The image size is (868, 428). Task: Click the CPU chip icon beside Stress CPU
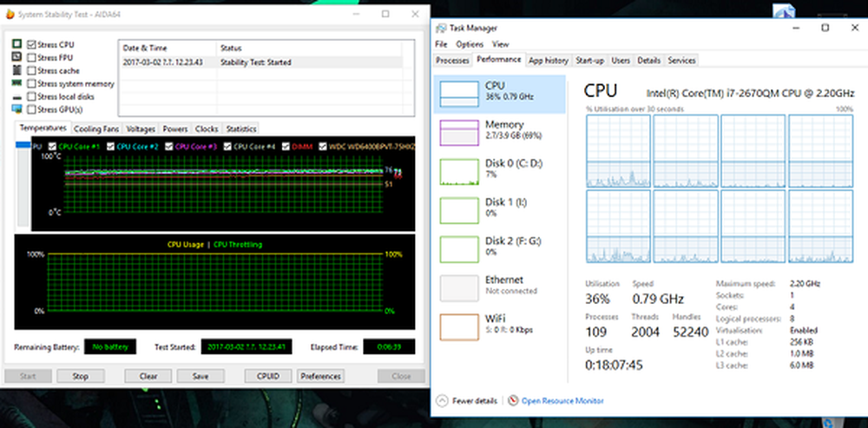[16, 44]
